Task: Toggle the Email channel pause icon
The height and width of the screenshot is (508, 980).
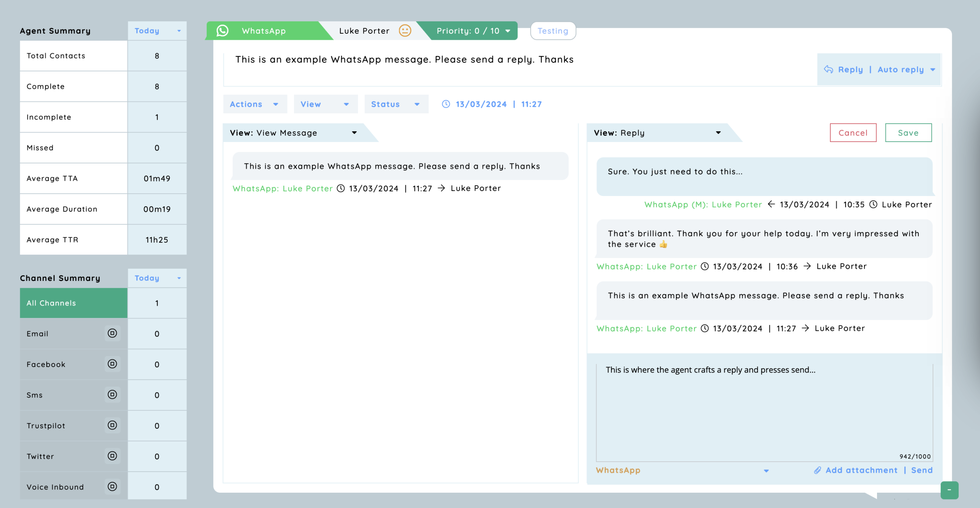Action: pos(112,333)
